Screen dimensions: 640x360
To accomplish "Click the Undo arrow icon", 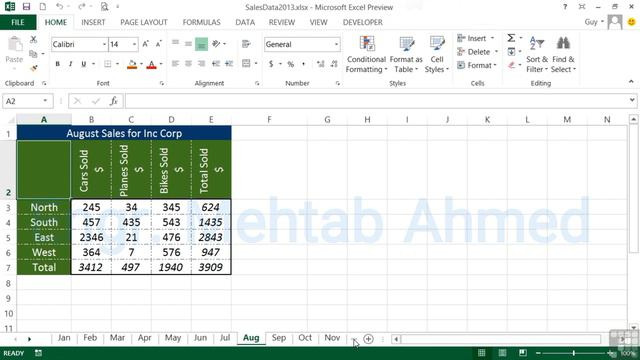I will pos(60,7).
